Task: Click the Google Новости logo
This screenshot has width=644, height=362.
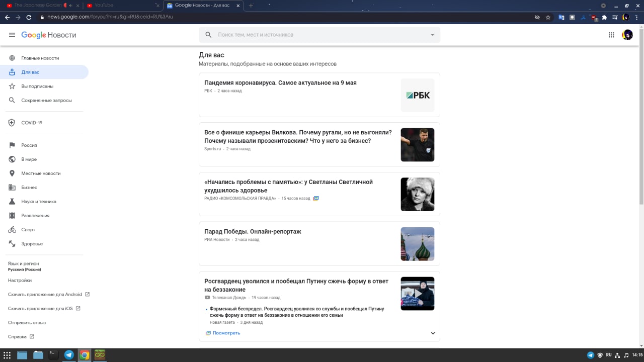Action: coord(49,35)
